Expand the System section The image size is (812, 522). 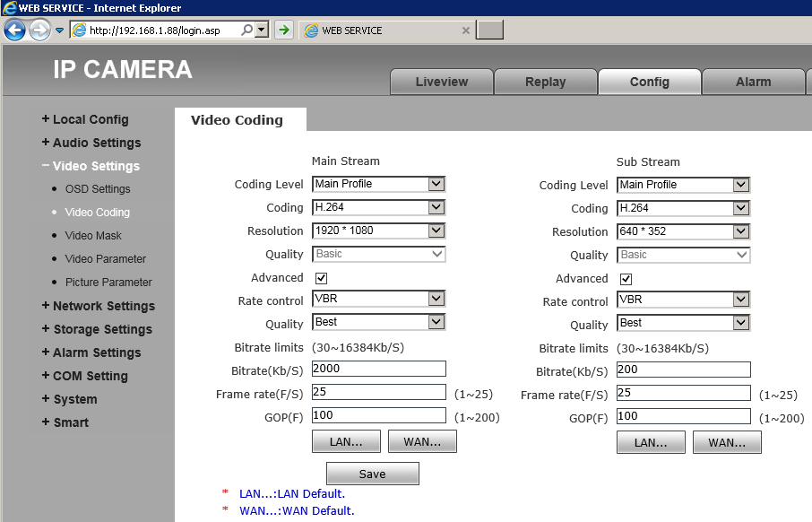[x=69, y=399]
